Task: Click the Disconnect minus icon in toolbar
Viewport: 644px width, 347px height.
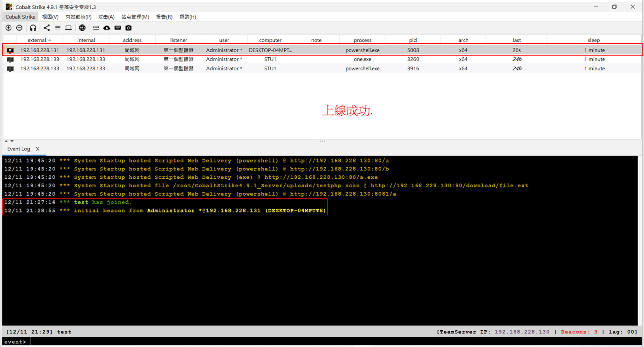Action: 20,28
